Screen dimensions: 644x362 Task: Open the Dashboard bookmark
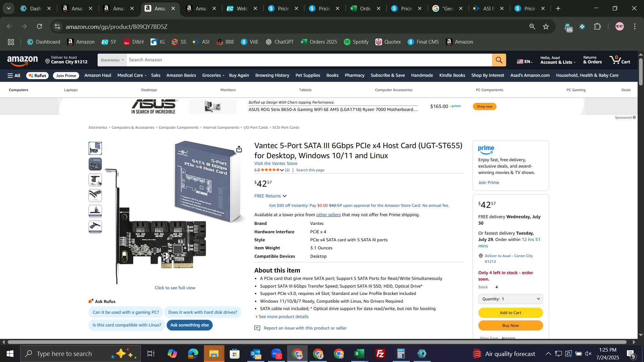(44, 42)
